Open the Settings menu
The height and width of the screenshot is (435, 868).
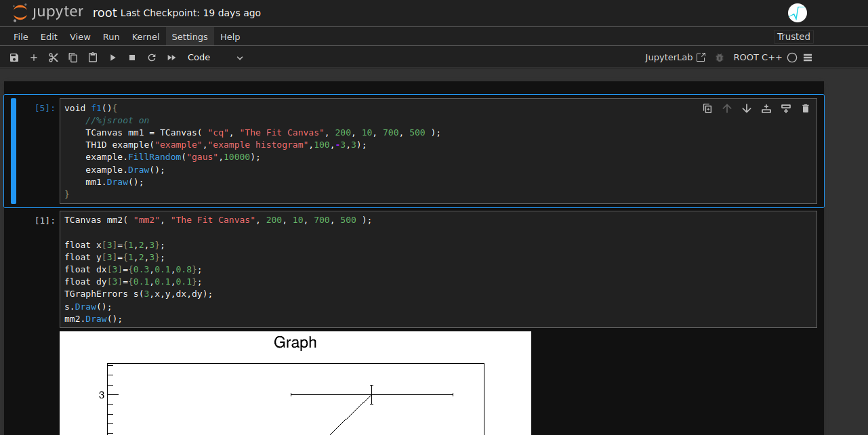[190, 37]
